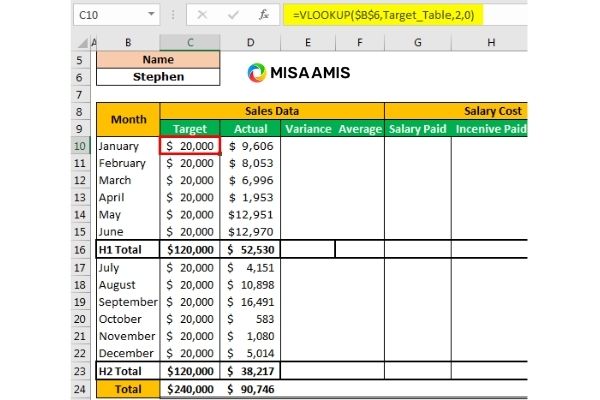Screen dimensions: 600x400
Task: Click January actual value $9,606
Action: click(251, 146)
